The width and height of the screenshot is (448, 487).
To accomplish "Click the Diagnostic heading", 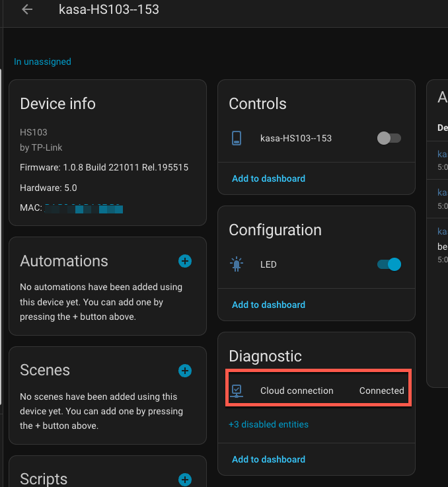I will (x=265, y=356).
